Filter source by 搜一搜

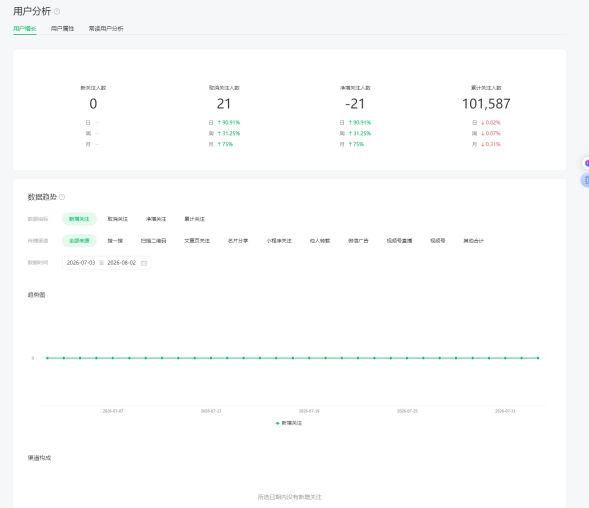pyautogui.click(x=115, y=241)
